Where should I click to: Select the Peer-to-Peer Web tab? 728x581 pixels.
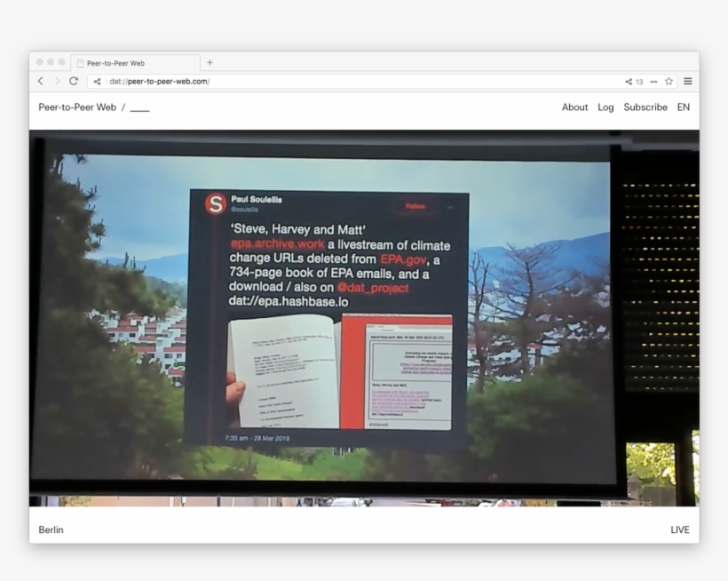[x=136, y=63]
